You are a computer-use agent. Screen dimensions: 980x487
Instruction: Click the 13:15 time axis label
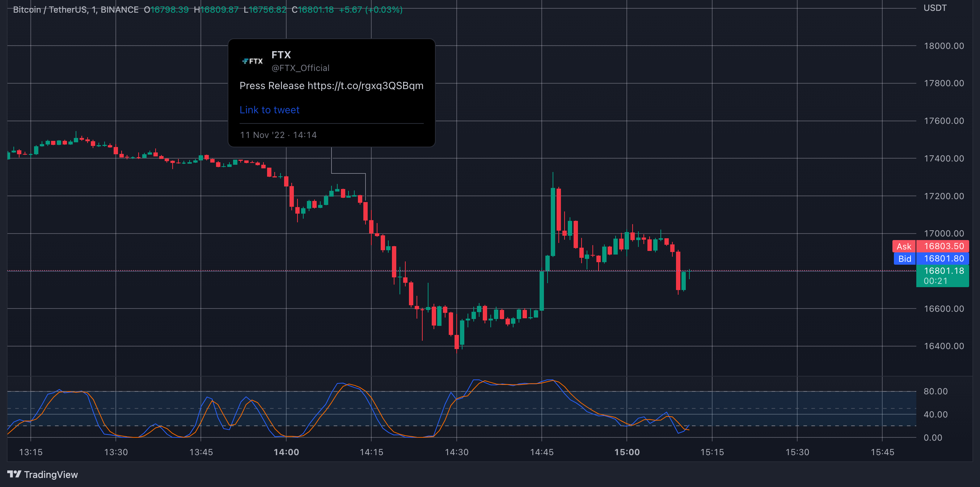pyautogui.click(x=31, y=452)
